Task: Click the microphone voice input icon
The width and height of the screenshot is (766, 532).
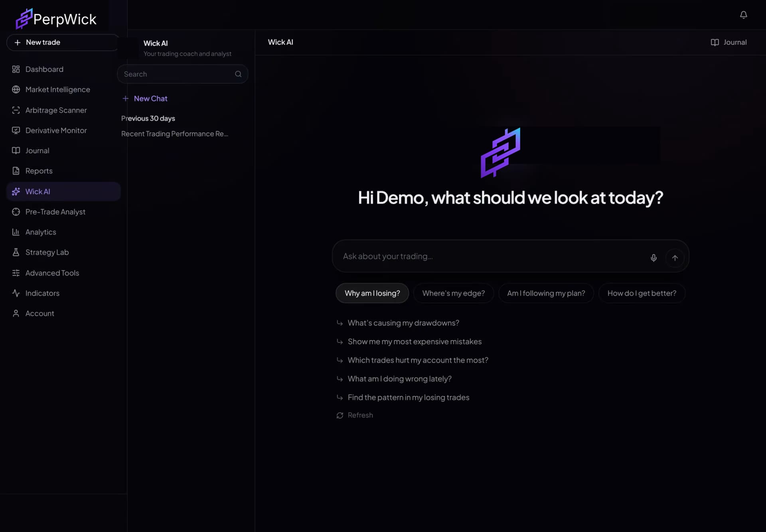Action: coord(653,258)
